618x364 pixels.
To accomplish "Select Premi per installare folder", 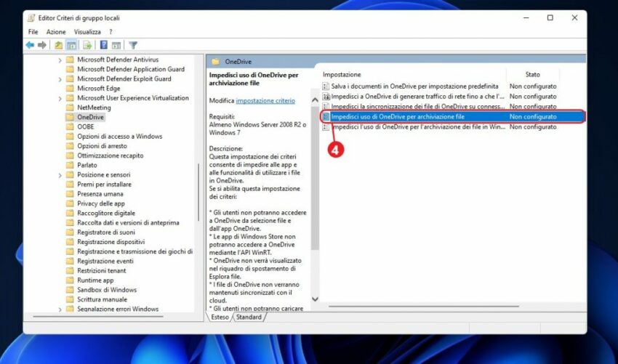I will (x=105, y=185).
